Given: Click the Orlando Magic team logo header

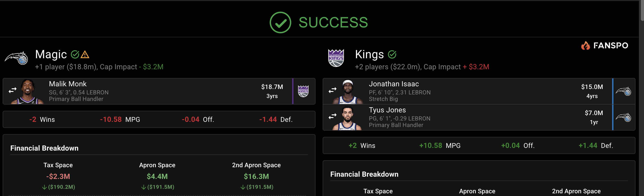Looking at the screenshot, I should tap(16, 59).
